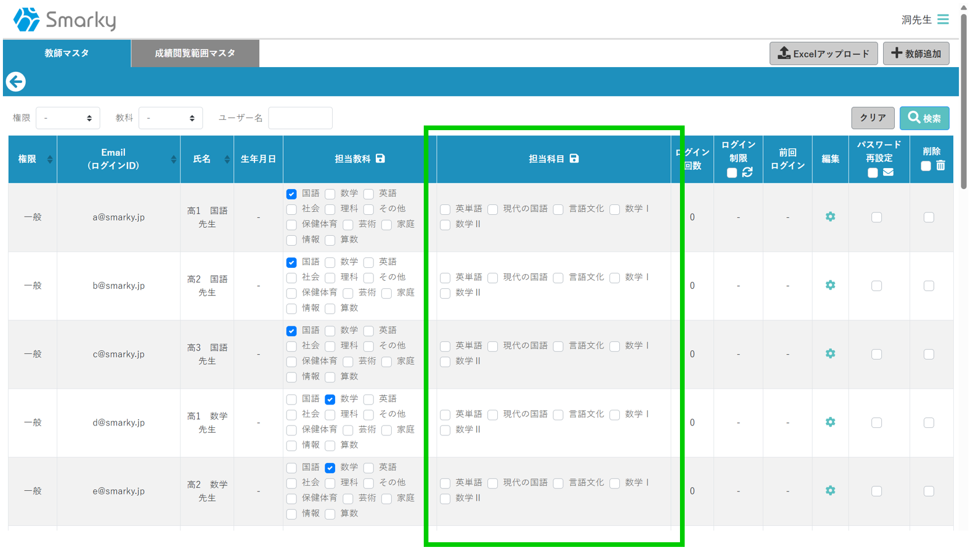Click the Excelアップロード button
The width and height of the screenshot is (980, 551).
pyautogui.click(x=823, y=54)
